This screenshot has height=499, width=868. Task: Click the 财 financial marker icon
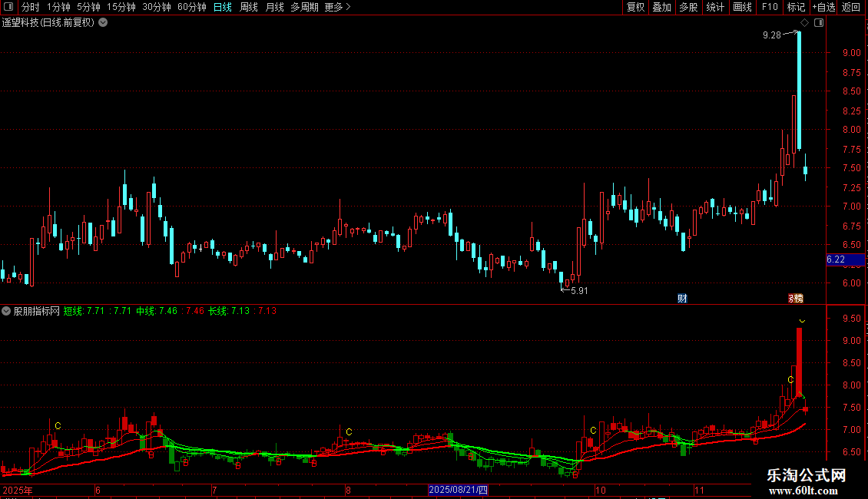click(x=682, y=299)
